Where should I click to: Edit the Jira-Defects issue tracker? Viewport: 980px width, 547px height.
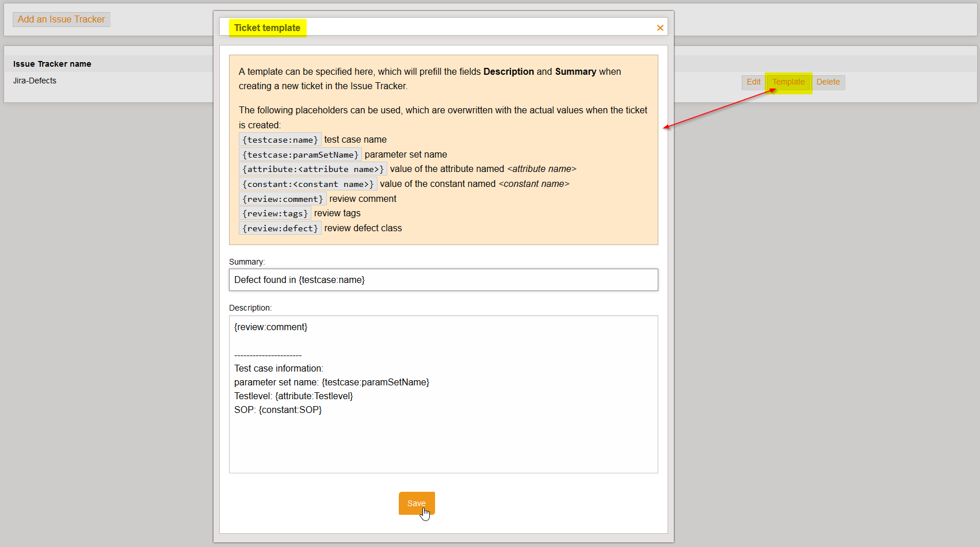click(753, 82)
